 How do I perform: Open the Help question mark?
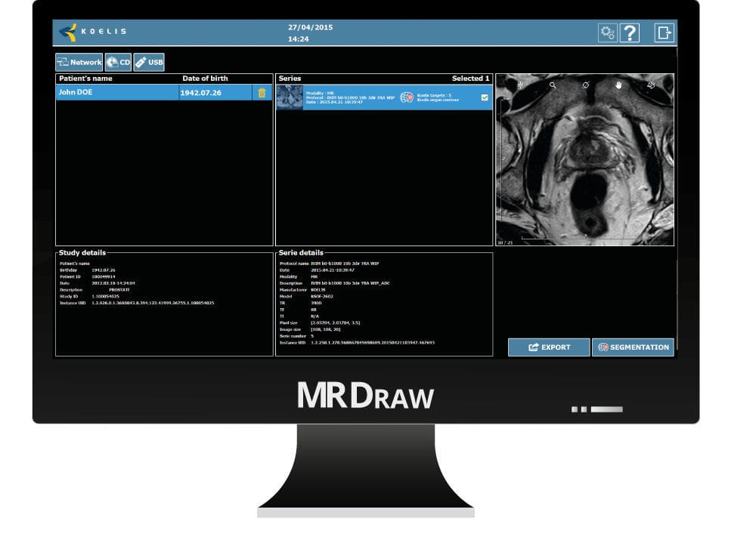tap(631, 32)
